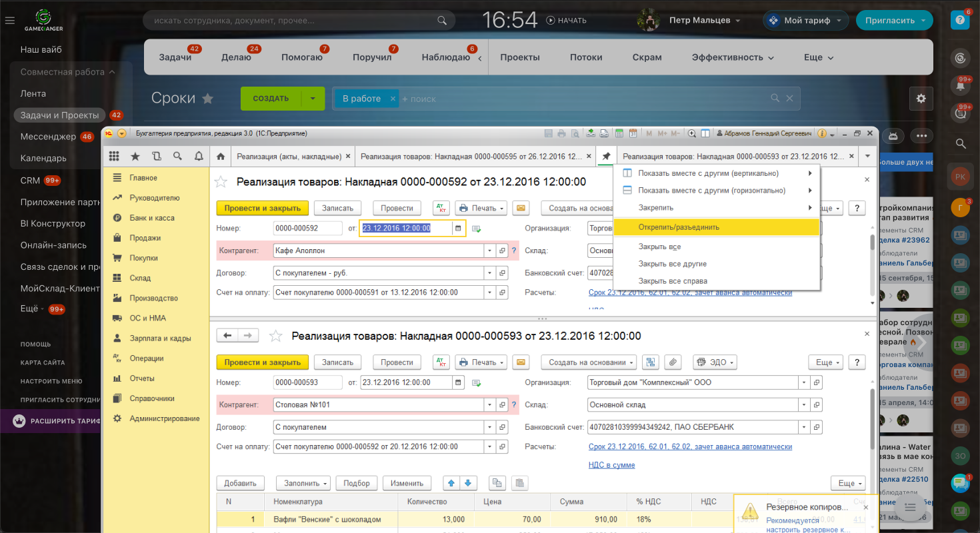980x533 pixels.
Task: Open attached files paperclip for invoice 0000-000593
Action: pos(673,362)
